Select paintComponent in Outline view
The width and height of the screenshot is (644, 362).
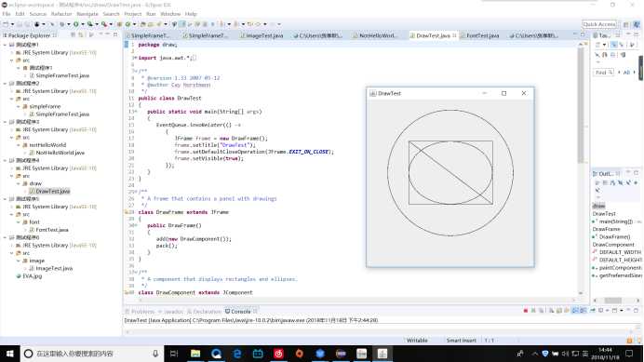tap(617, 268)
